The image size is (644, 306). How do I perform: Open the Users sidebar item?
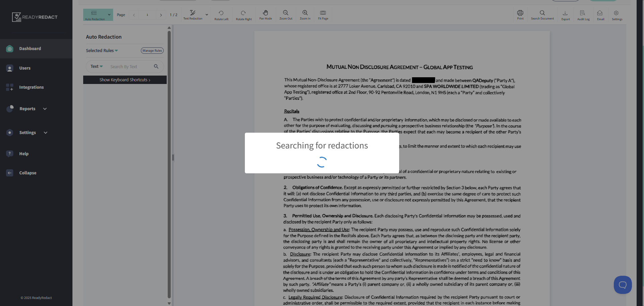click(36, 68)
